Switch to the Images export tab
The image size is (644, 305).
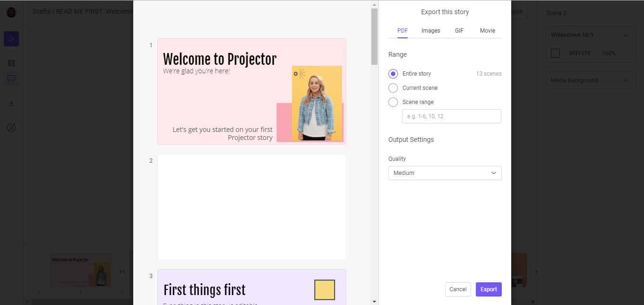pos(431,31)
